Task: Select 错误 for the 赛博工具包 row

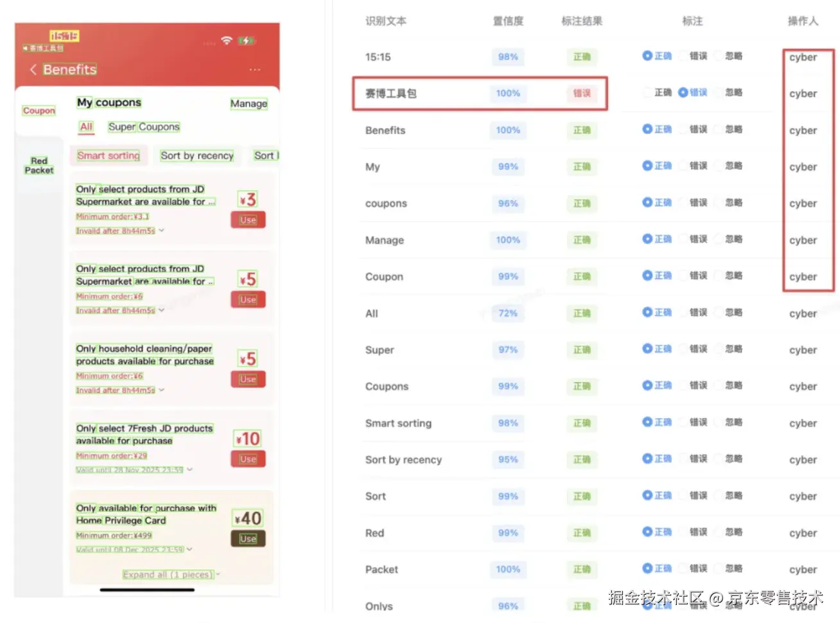Action: point(692,92)
